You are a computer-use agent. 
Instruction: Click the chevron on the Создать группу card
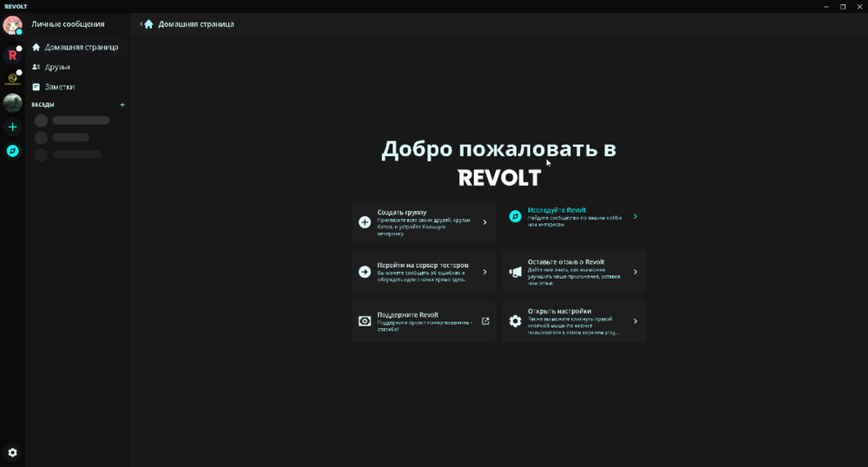pyautogui.click(x=485, y=222)
